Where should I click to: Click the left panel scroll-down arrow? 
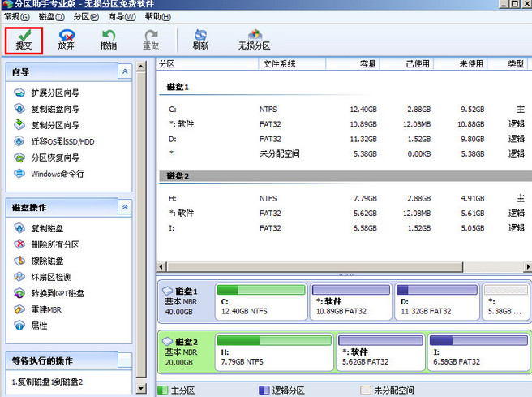tap(141, 388)
